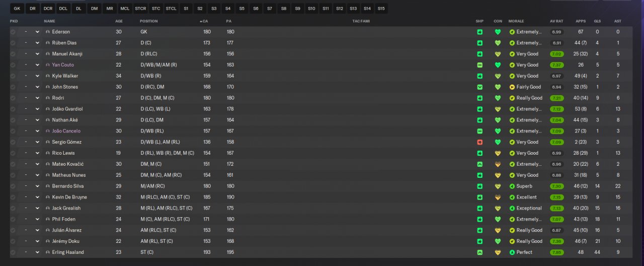Click Erling Haaland's 7.85 average rating badge
The width and height of the screenshot is (644, 266).
556,252
